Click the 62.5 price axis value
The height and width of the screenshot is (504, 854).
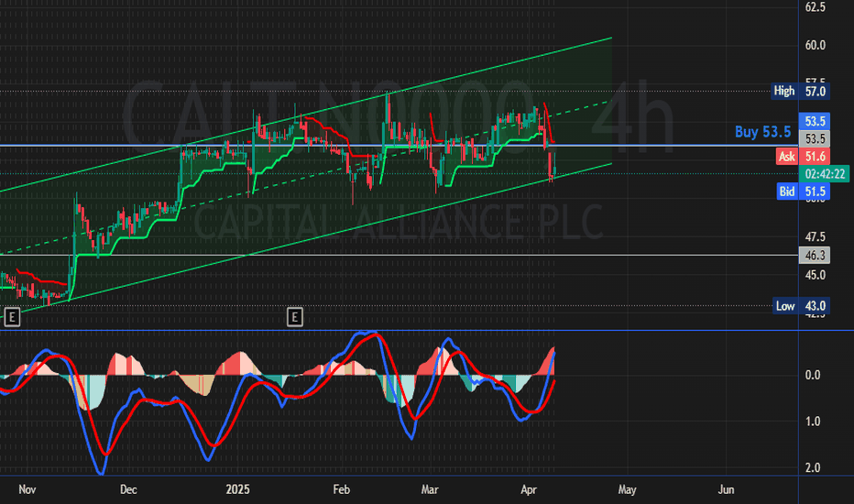tap(816, 7)
